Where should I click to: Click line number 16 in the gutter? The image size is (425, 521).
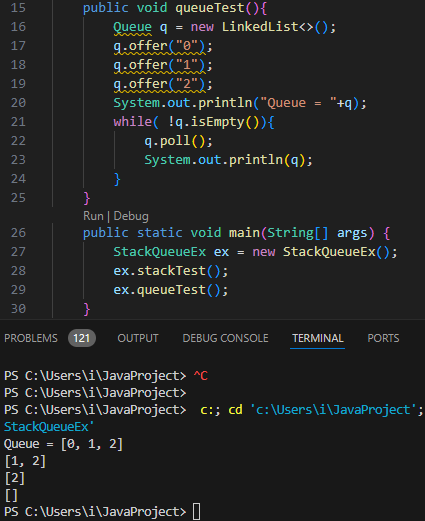(x=18, y=27)
